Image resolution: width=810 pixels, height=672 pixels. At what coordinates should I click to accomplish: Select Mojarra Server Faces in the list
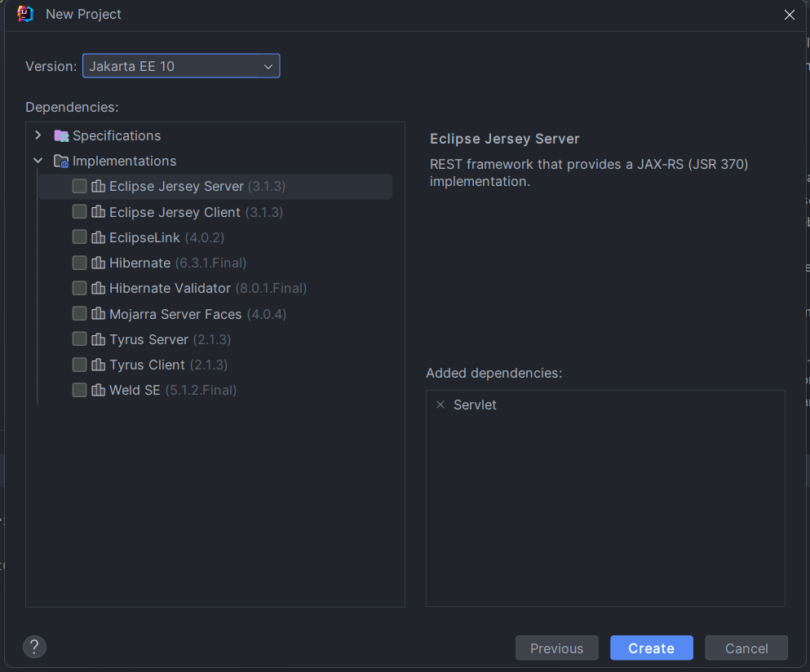pos(175,314)
